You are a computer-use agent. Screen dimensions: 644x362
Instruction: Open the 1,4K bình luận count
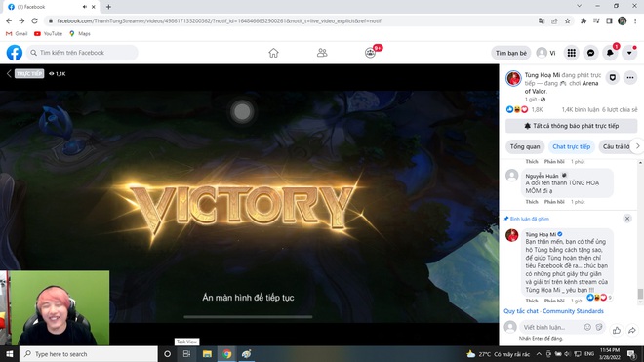(x=581, y=109)
